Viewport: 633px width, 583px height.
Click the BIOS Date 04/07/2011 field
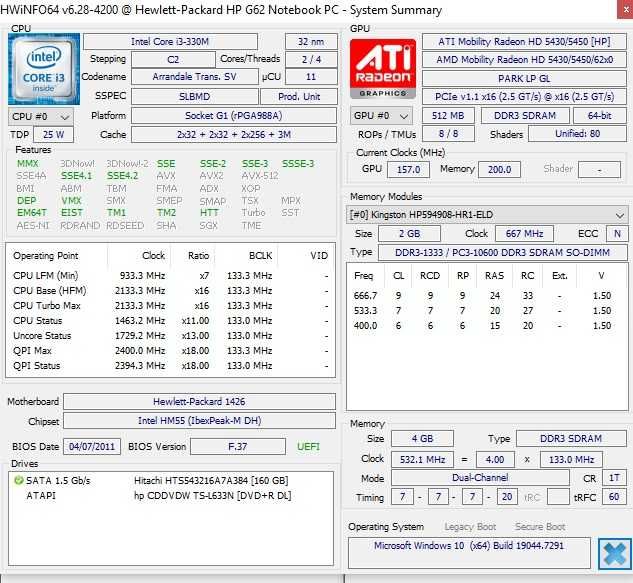click(92, 447)
